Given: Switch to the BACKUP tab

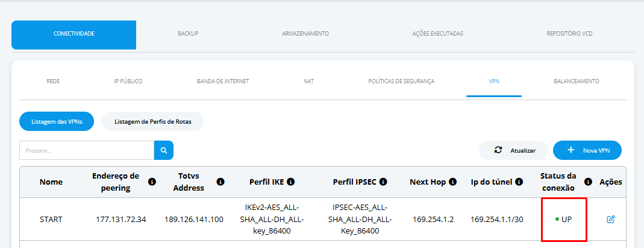Looking at the screenshot, I should 188,34.
